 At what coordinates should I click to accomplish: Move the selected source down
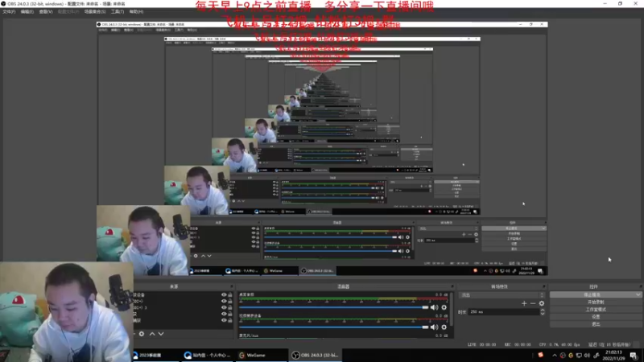[x=161, y=334]
